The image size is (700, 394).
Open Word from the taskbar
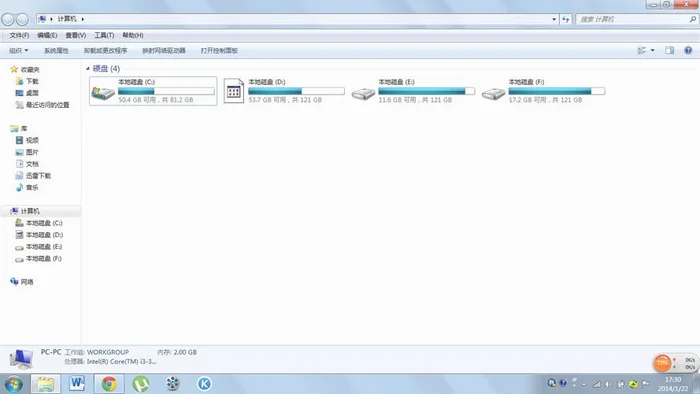[x=77, y=383]
